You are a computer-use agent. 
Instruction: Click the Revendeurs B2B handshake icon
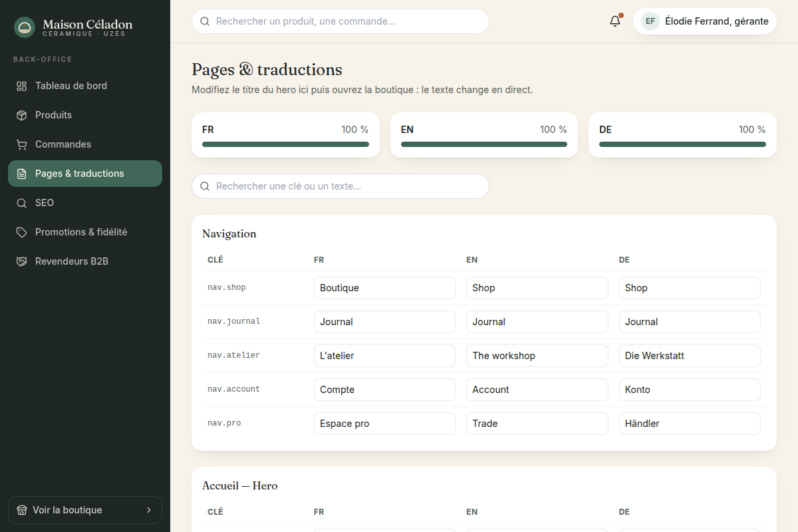point(22,261)
